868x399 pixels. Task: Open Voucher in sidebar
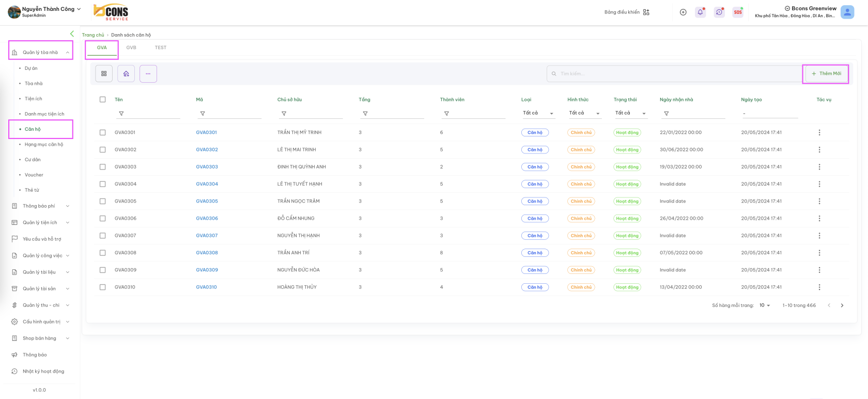click(x=34, y=175)
